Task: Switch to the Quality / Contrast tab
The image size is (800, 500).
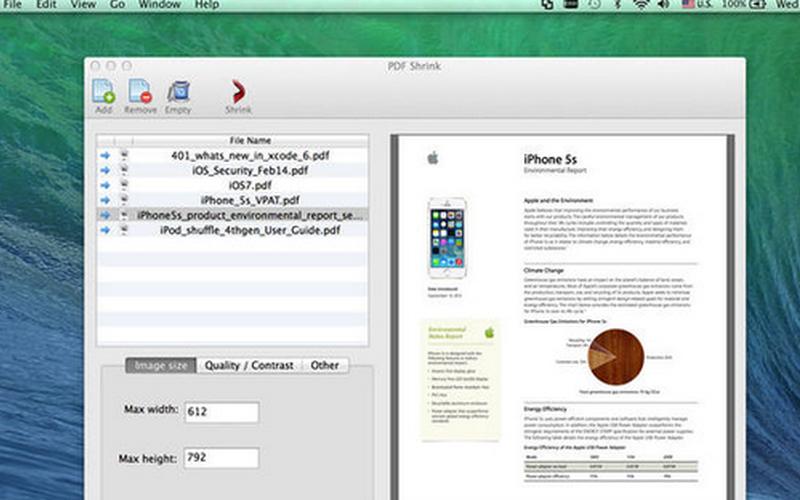Action: point(249,365)
